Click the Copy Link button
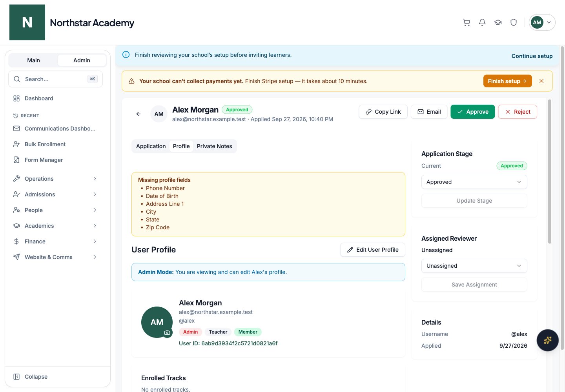This screenshot has height=392, width=565. (383, 112)
